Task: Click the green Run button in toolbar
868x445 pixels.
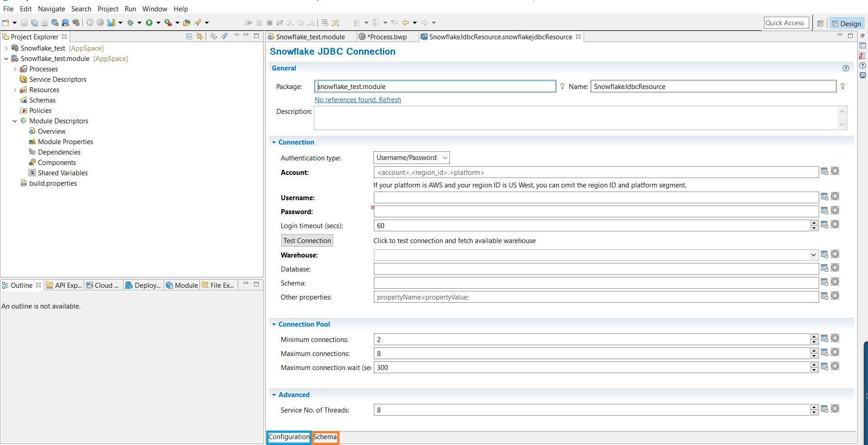Action: point(149,23)
